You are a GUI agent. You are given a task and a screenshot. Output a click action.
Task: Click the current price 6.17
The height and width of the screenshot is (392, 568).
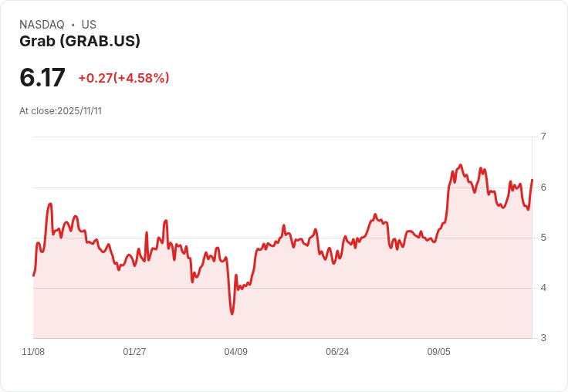[x=42, y=78]
